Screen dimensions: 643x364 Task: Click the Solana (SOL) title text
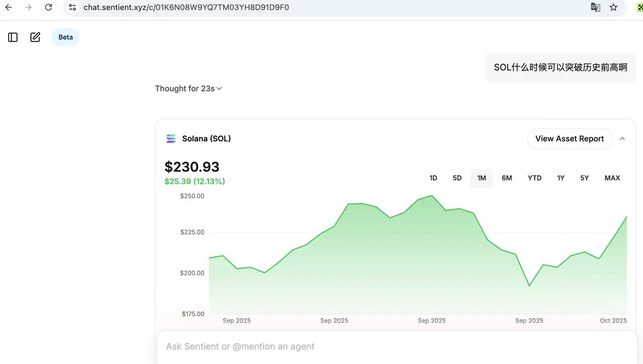206,139
